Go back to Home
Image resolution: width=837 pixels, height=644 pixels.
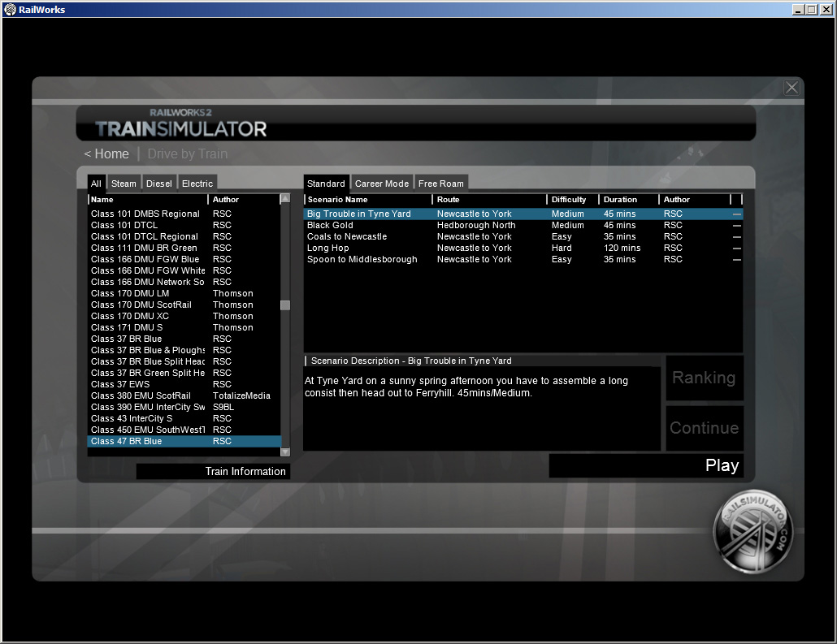(106, 154)
